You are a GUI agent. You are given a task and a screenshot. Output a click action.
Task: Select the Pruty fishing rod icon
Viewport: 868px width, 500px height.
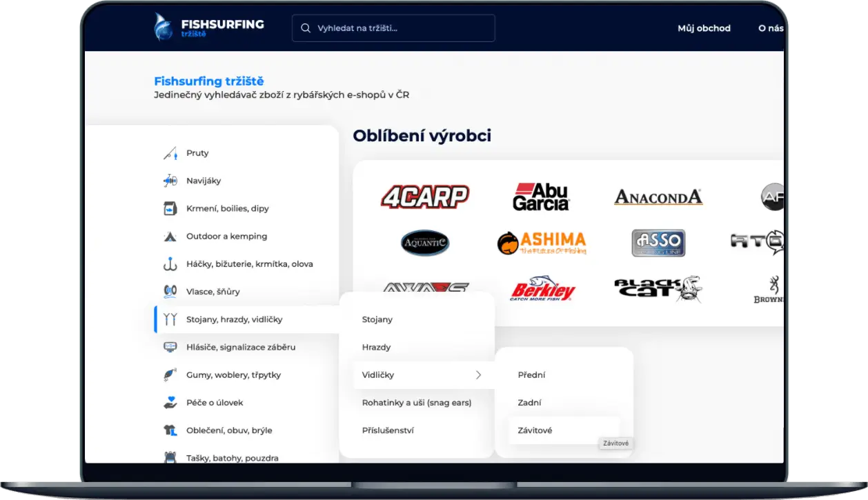[x=170, y=153]
